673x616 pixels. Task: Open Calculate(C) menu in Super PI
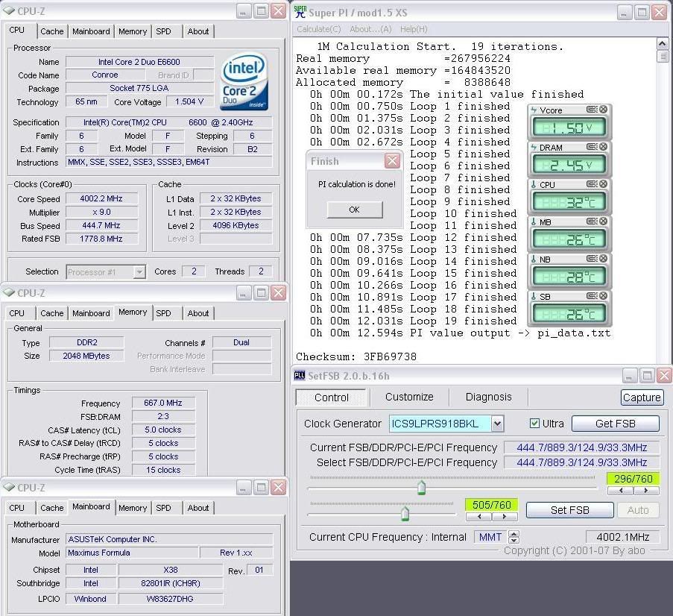coord(318,29)
